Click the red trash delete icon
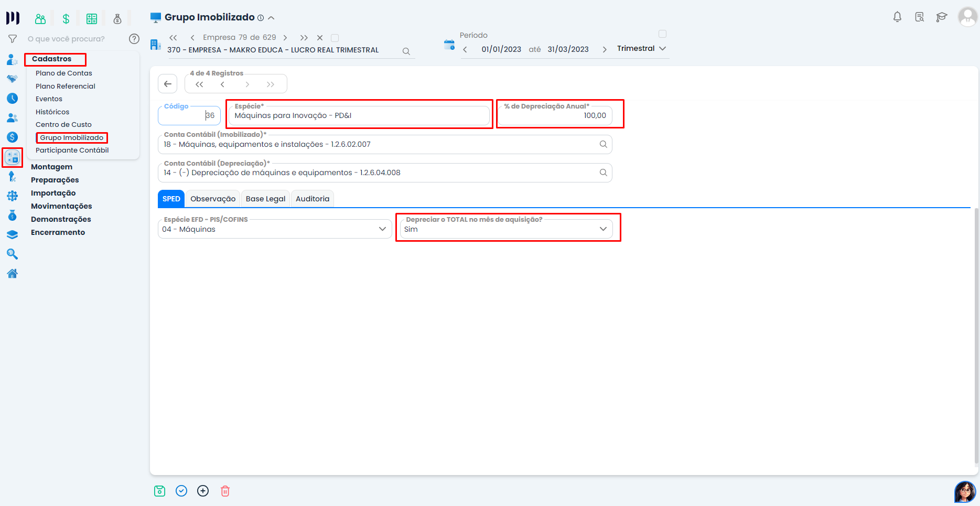Viewport: 980px width, 506px height. point(225,491)
